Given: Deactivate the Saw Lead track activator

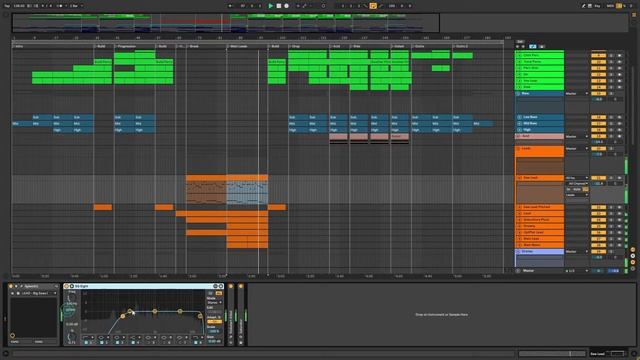Looking at the screenshot, I should (x=598, y=178).
